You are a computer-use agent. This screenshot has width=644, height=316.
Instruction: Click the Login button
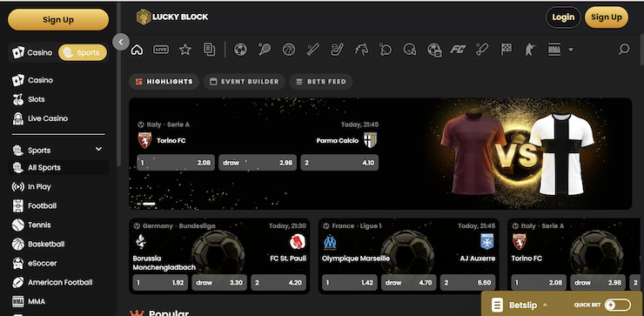pos(563,17)
